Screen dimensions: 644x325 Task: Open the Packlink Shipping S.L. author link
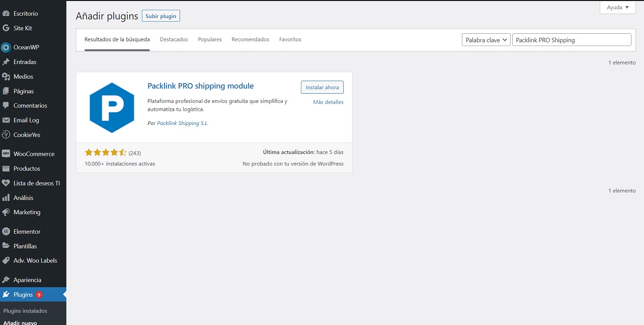tap(183, 123)
